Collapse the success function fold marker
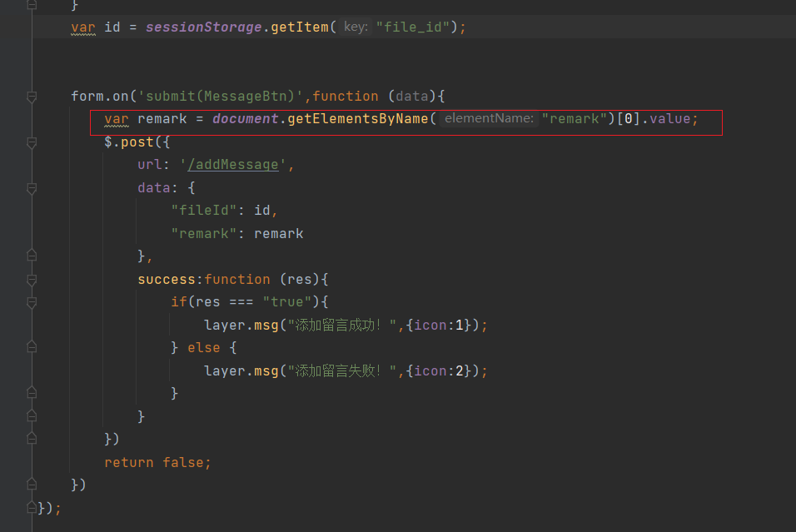The width and height of the screenshot is (796, 532). (32, 280)
